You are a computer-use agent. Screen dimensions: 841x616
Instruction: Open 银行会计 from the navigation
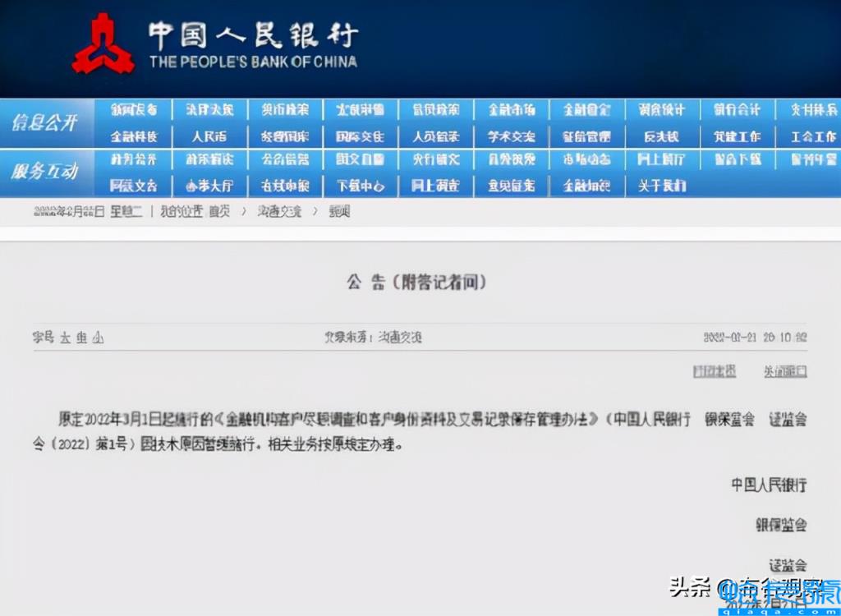737,110
